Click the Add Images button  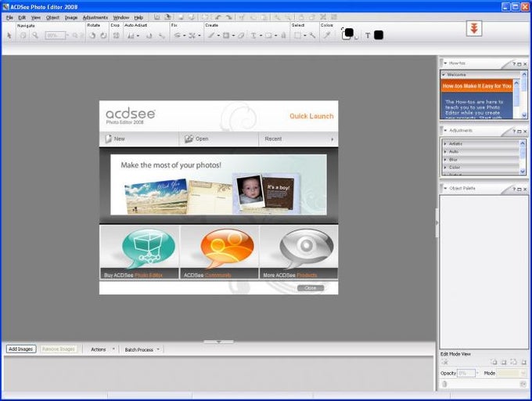coord(20,349)
